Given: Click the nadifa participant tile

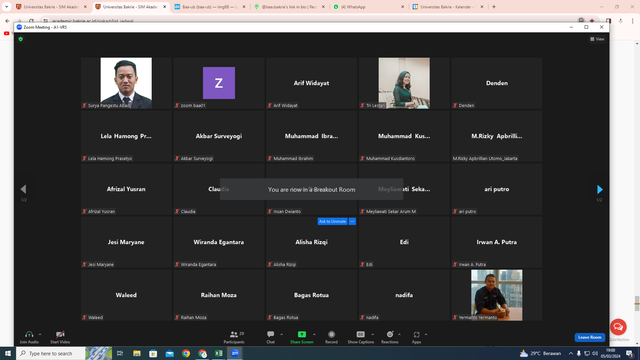Looking at the screenshot, I should point(404,295).
